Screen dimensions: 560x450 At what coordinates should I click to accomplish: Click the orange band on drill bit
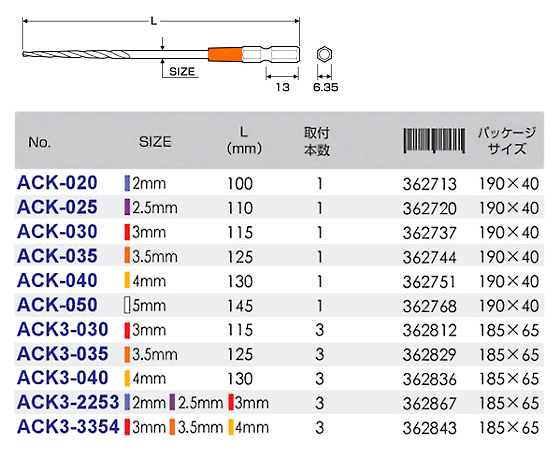click(x=225, y=54)
